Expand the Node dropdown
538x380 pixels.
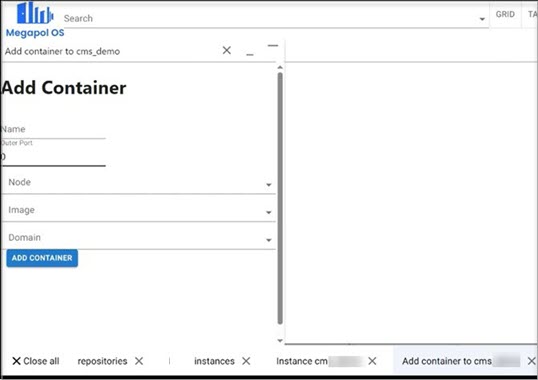point(139,182)
